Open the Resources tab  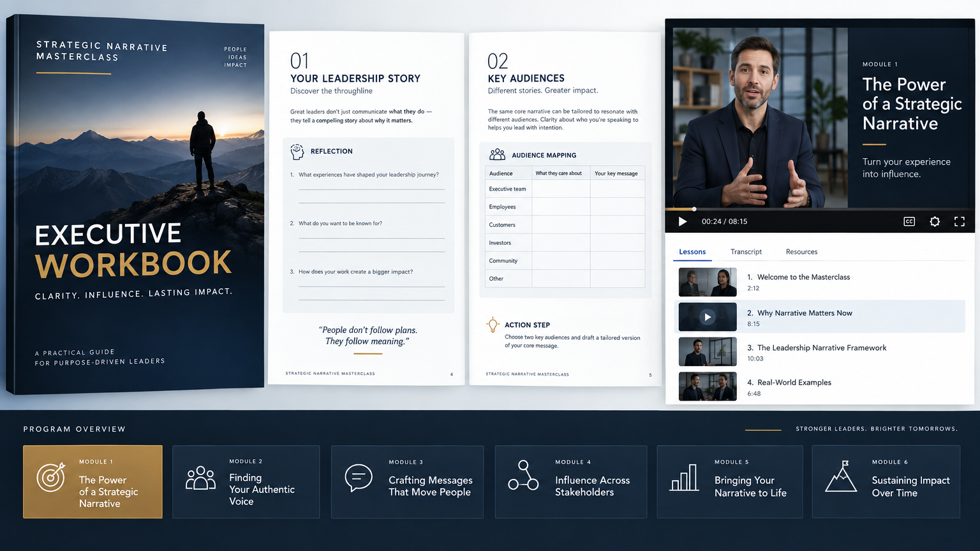801,252
